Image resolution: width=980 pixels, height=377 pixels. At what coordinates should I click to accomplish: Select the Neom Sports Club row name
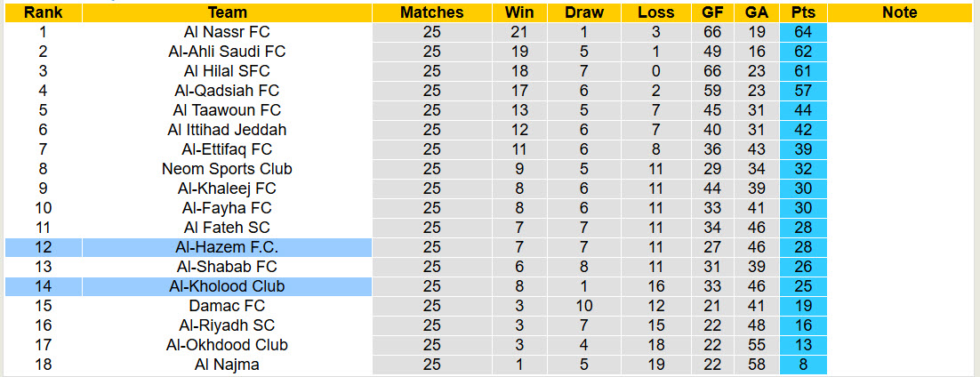(x=227, y=169)
